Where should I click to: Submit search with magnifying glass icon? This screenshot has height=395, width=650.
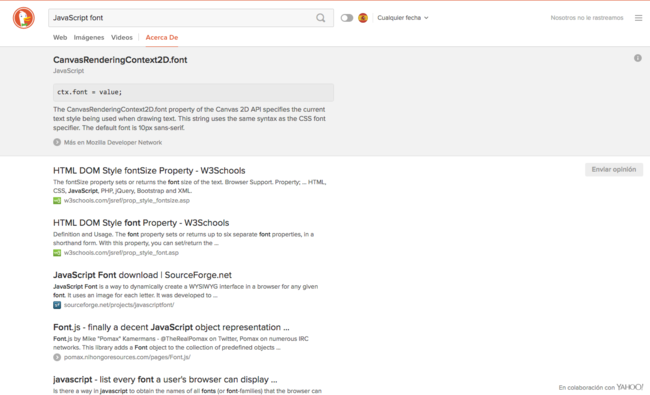tap(320, 18)
